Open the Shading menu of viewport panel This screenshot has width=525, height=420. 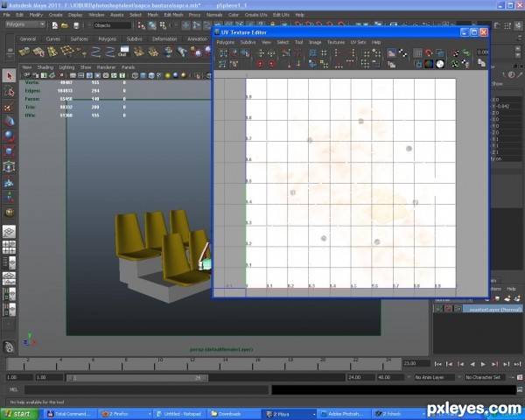coord(45,67)
